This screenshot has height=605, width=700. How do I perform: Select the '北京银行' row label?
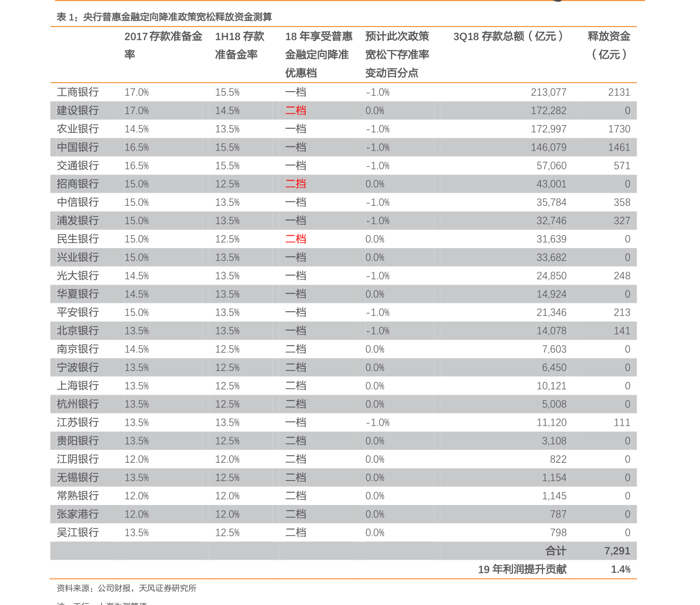(78, 330)
